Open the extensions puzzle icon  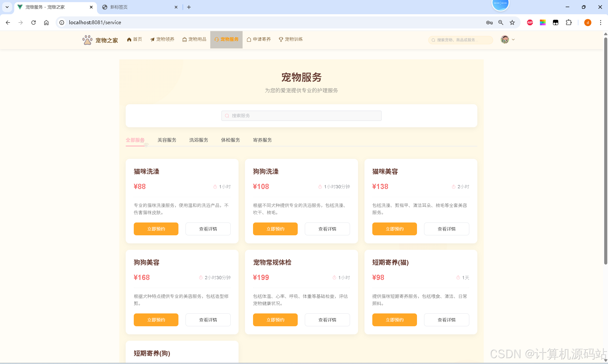click(x=569, y=23)
